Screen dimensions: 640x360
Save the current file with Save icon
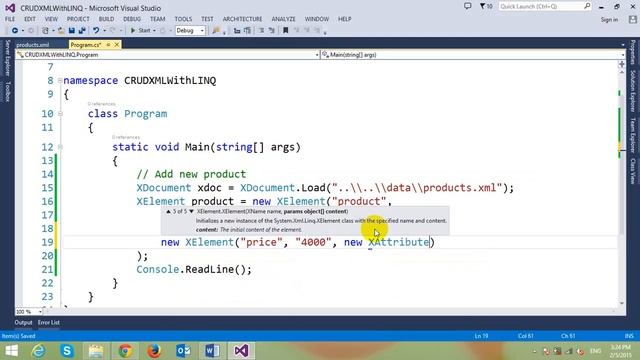[x=72, y=31]
